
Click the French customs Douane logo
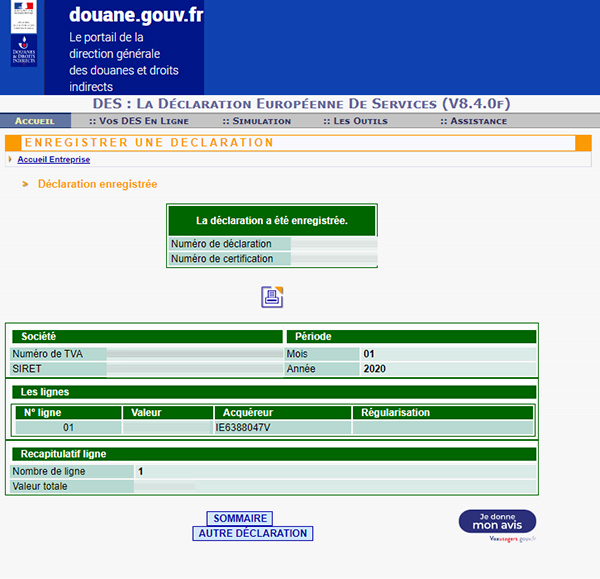click(x=24, y=35)
